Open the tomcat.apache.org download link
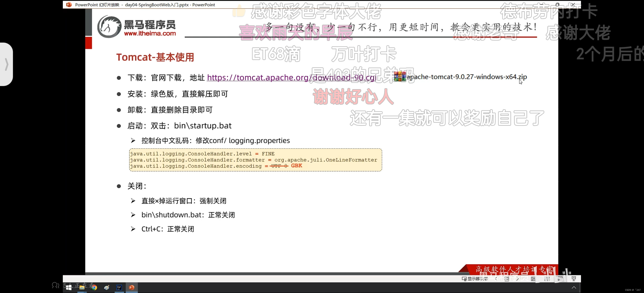The image size is (644, 293). click(x=292, y=78)
